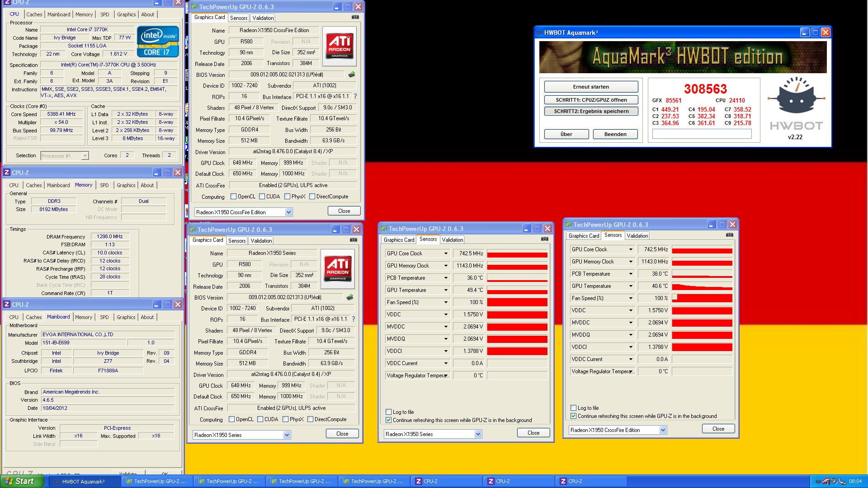Expand GPU Memory Clock dropdown in middle Sensors window

446,266
